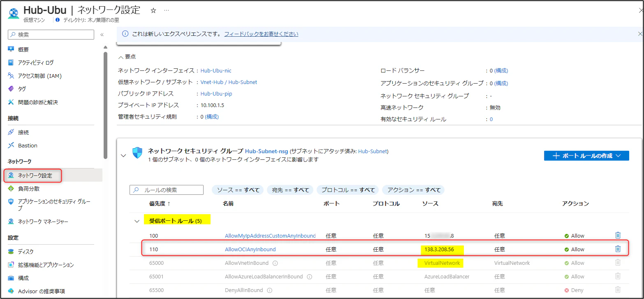
Task: Open the タグ sidebar item
Action: pos(22,89)
